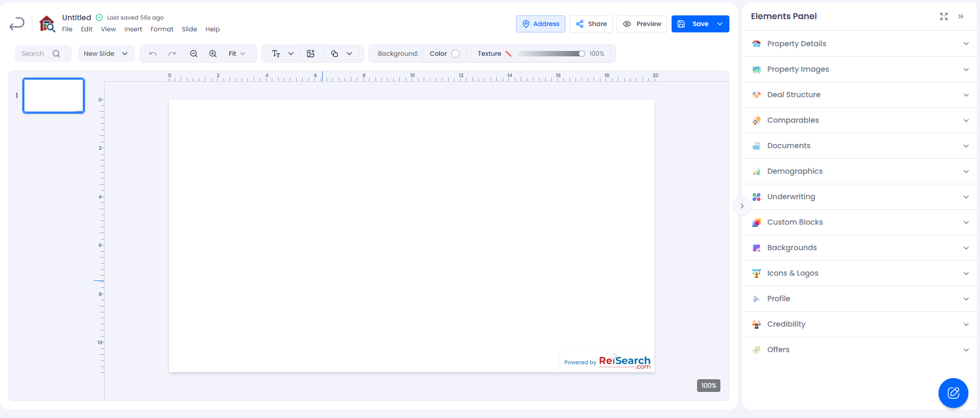This screenshot has width=980, height=418.
Task: Open the Format menu
Action: click(x=162, y=29)
